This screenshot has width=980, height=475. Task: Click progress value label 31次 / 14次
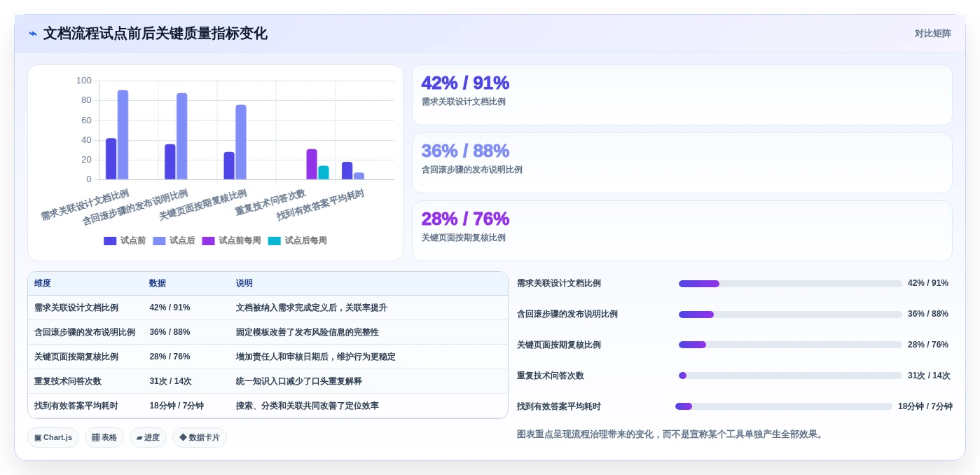coord(929,376)
